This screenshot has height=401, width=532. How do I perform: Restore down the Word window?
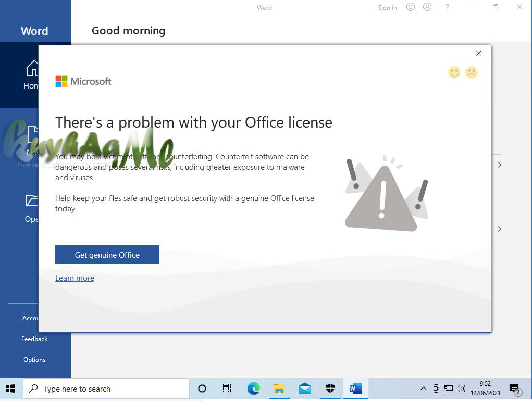(x=496, y=7)
